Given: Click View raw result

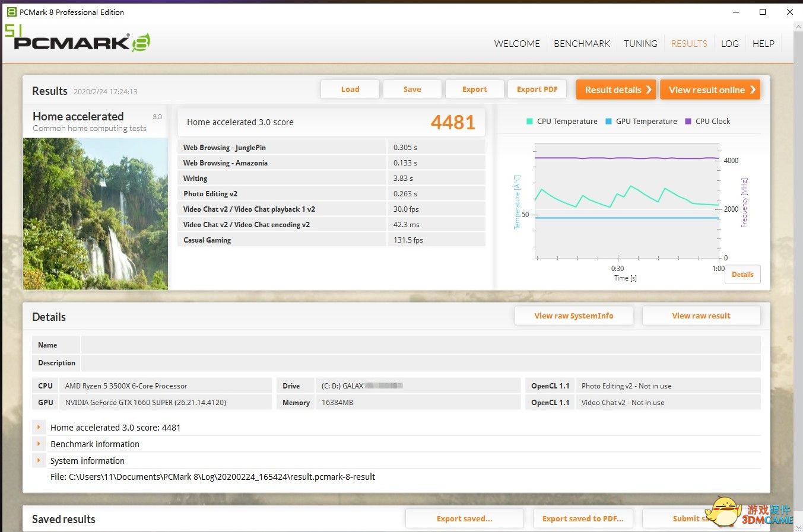Looking at the screenshot, I should click(x=701, y=316).
